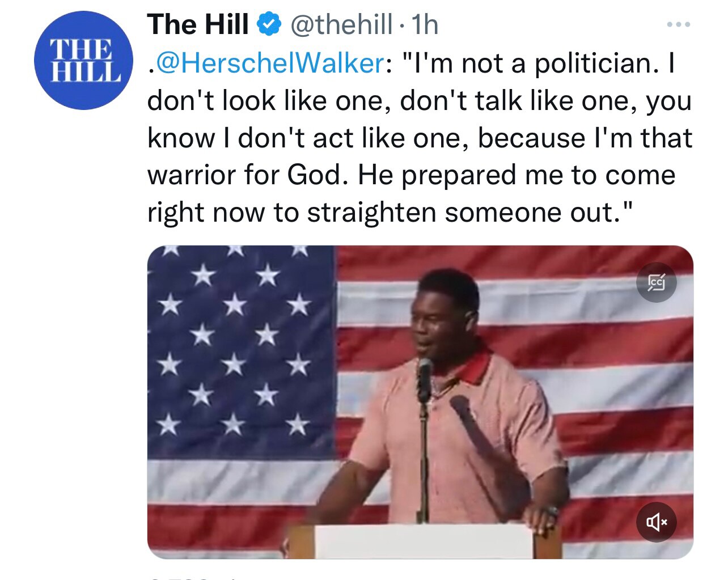
Task: Click "The Hill" display name
Action: (197, 24)
